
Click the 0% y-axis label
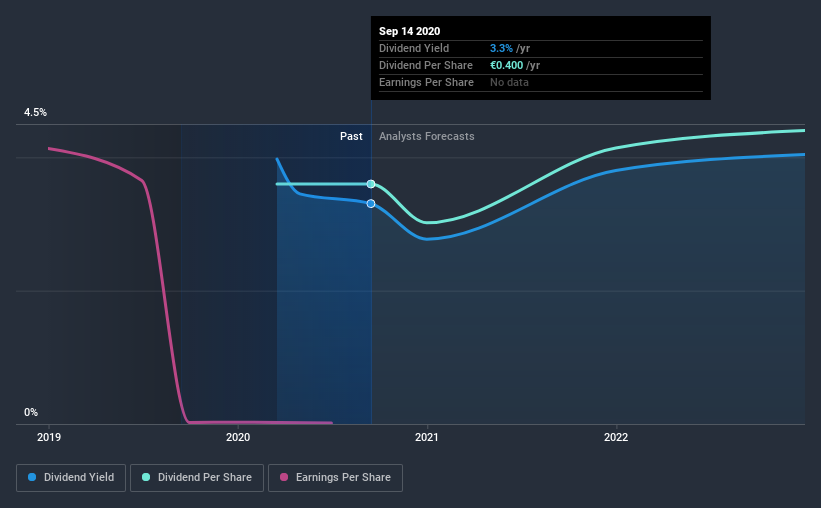point(31,413)
